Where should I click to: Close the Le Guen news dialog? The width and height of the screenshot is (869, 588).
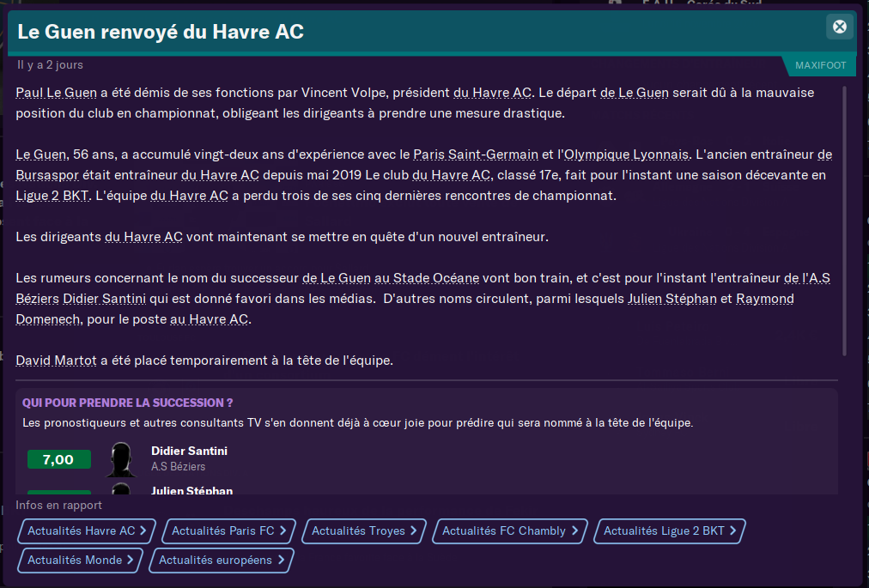click(x=840, y=27)
